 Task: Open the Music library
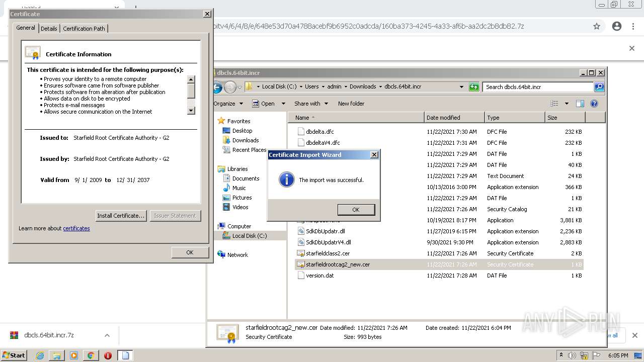[x=239, y=188]
